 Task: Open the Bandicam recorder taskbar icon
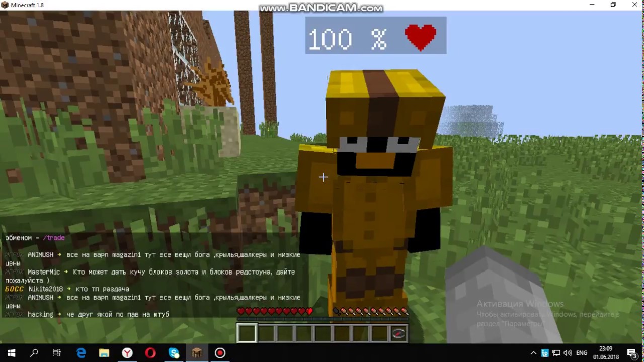tap(220, 353)
